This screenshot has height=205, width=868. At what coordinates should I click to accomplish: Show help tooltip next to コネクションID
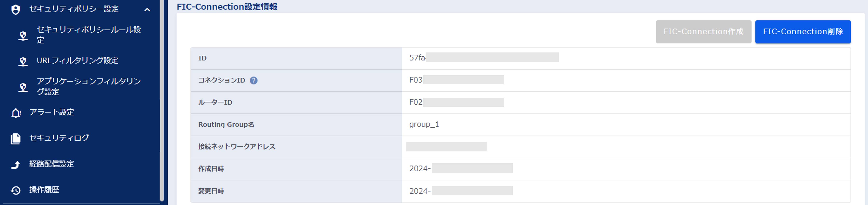click(253, 80)
